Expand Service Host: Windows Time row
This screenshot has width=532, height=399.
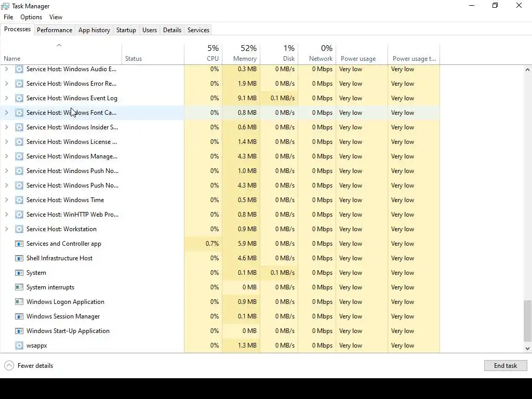point(6,200)
